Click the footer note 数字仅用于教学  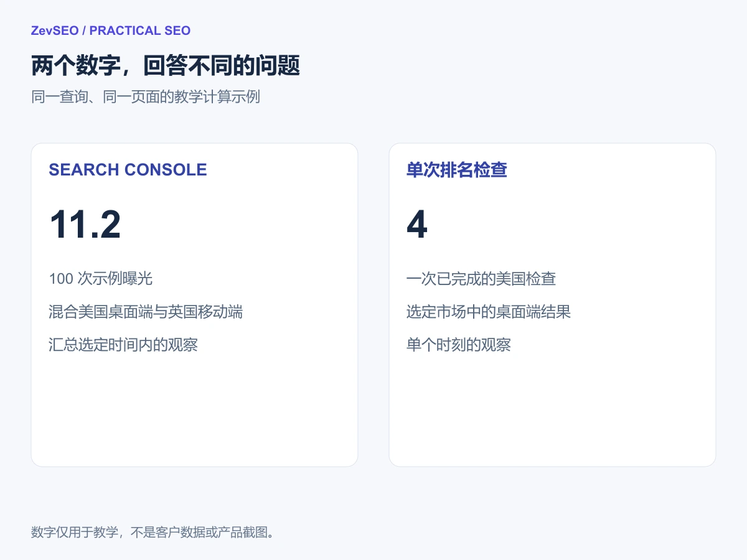153,533
